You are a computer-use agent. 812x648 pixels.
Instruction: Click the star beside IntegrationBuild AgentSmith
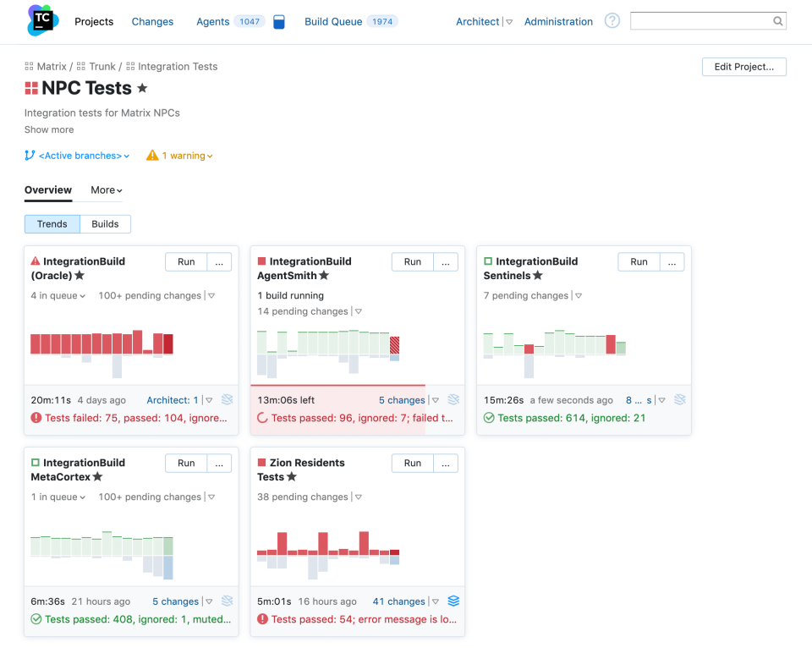[324, 276]
